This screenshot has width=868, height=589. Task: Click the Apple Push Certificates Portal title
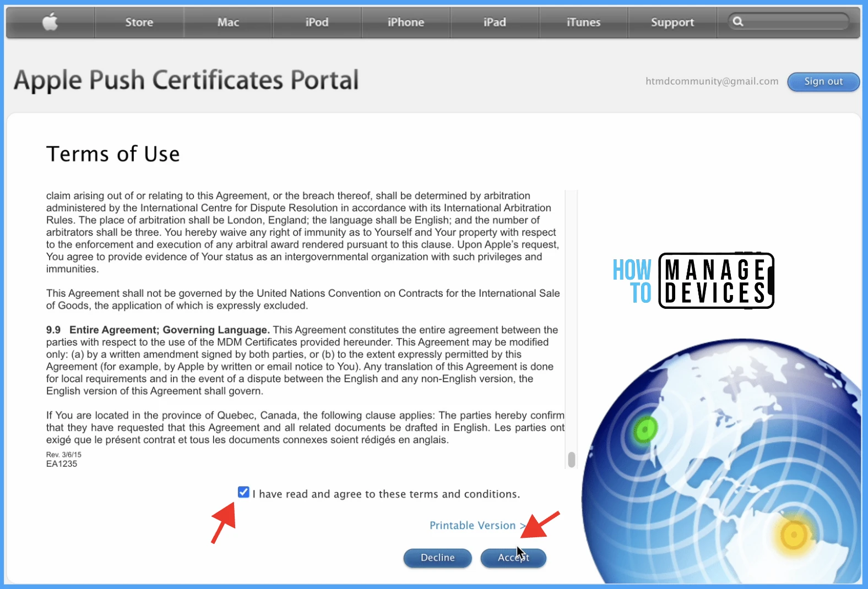(186, 80)
